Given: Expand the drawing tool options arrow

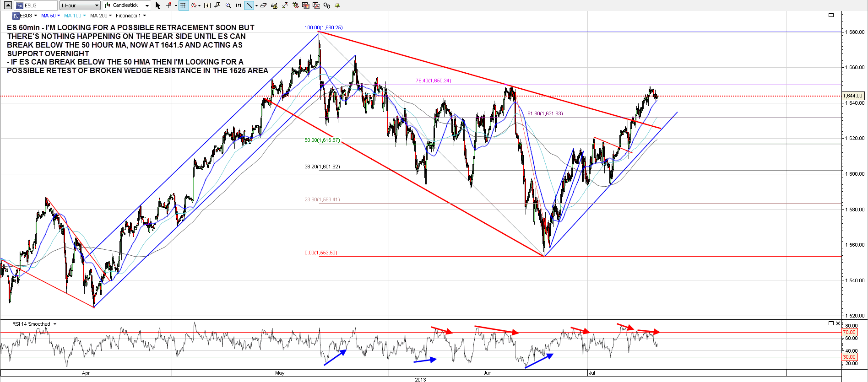Looking at the screenshot, I should [256, 5].
